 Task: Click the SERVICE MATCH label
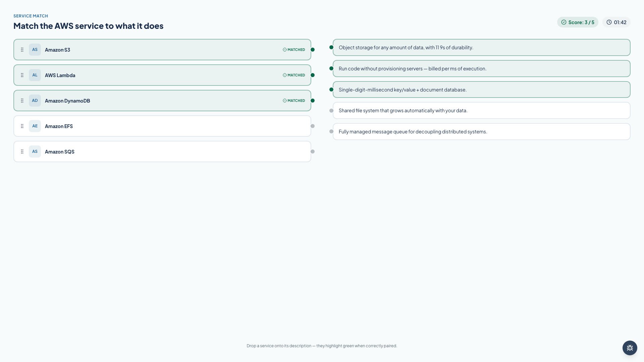[31, 16]
